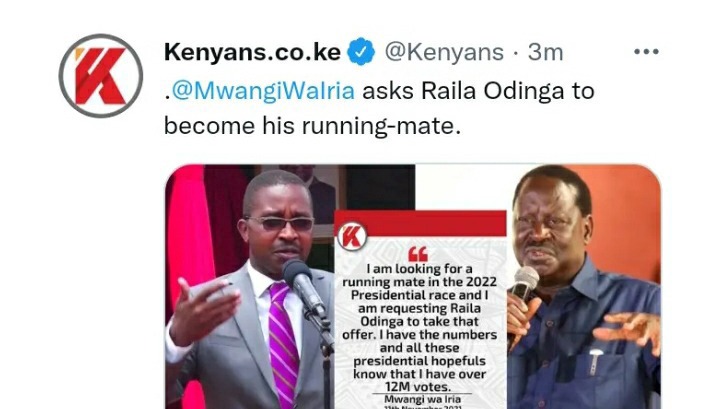Click the red quotation mark icon

418,254
